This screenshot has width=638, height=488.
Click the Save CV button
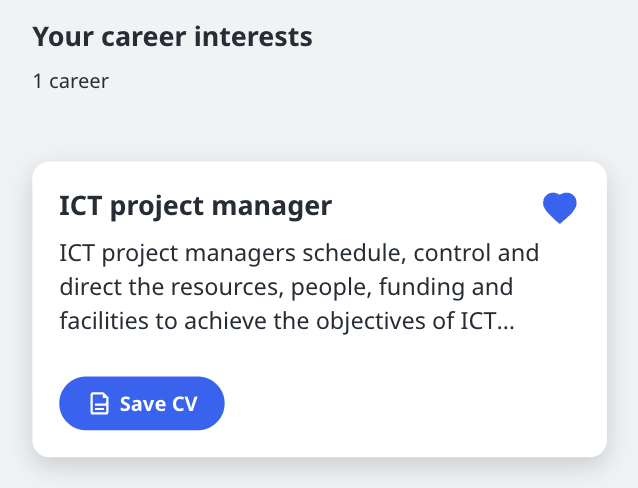[141, 403]
